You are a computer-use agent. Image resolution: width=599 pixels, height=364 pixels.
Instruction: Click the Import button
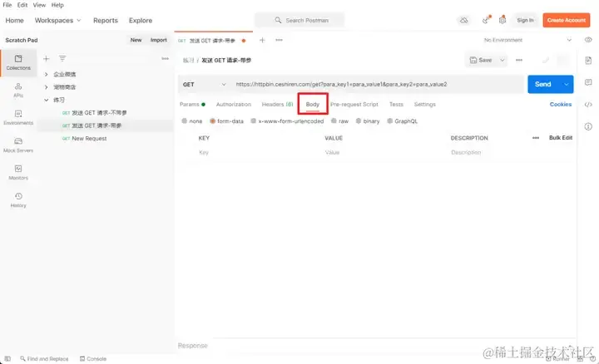coord(159,40)
